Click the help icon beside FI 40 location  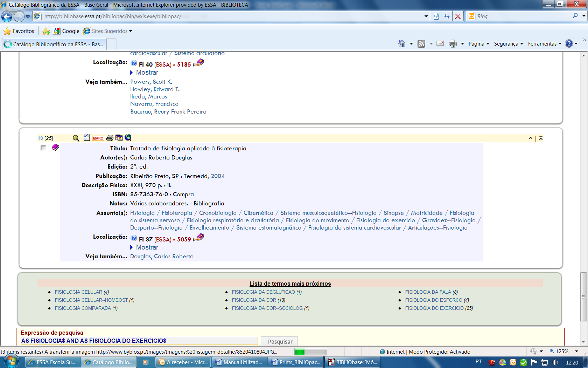pyautogui.click(x=134, y=63)
